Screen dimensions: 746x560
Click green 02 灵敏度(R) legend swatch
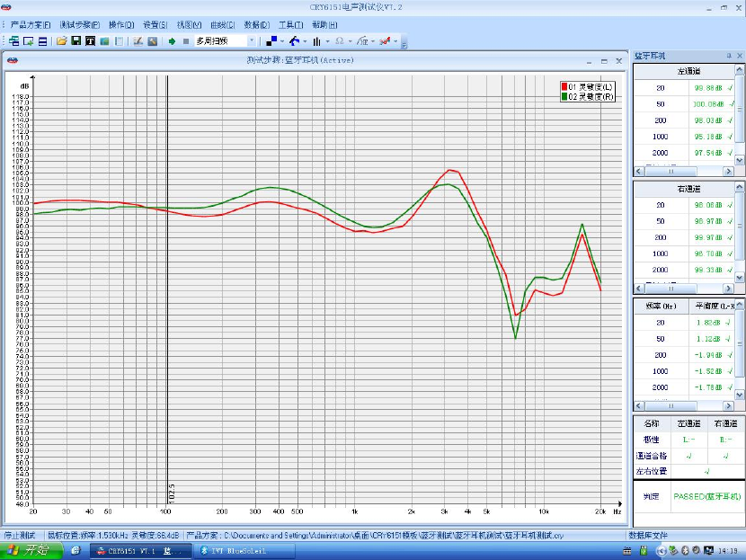click(563, 95)
